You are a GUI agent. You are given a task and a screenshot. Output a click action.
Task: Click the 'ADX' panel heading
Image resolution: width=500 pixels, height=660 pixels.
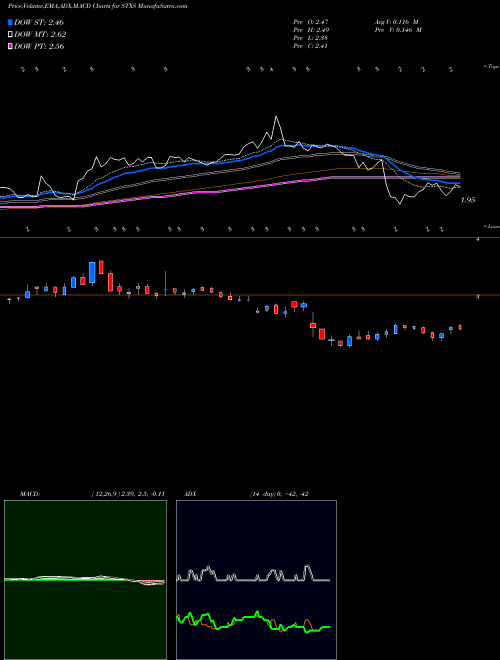click(x=190, y=494)
